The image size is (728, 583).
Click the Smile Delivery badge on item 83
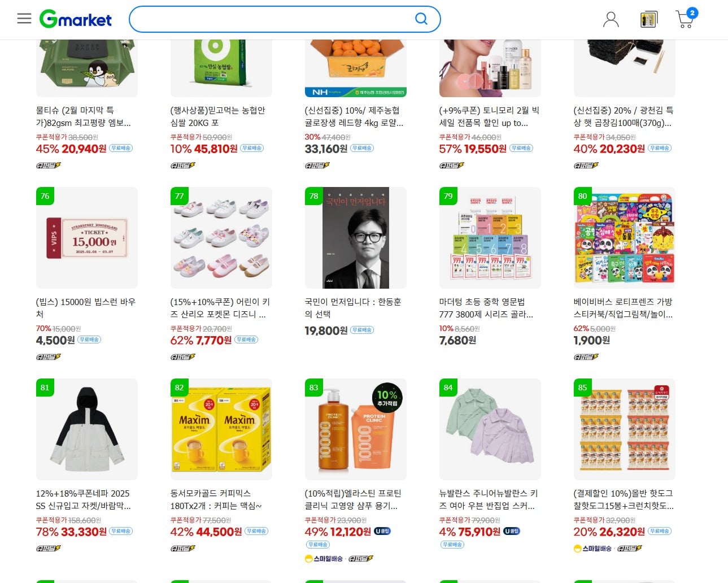point(324,559)
